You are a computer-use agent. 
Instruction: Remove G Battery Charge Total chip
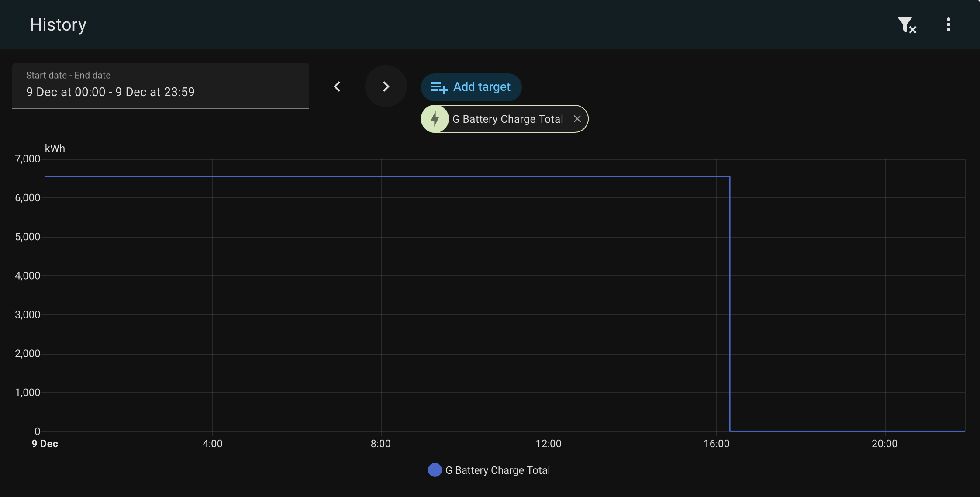pos(577,119)
